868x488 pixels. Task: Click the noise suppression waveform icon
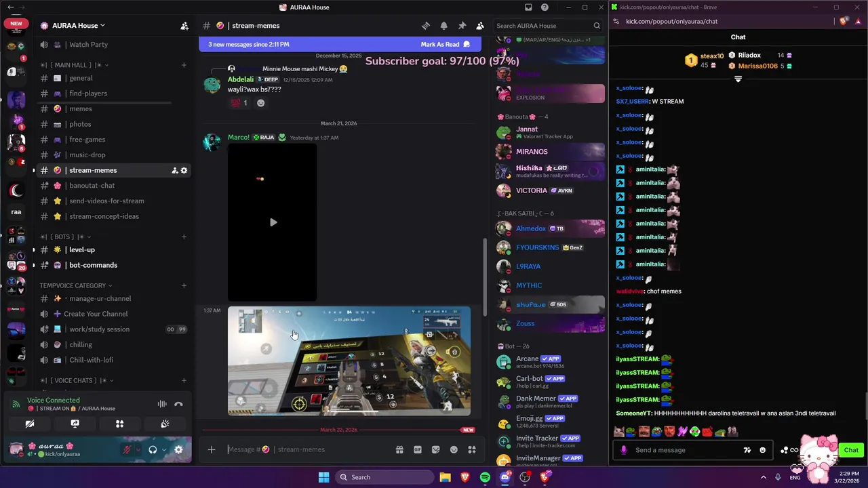[x=162, y=404]
